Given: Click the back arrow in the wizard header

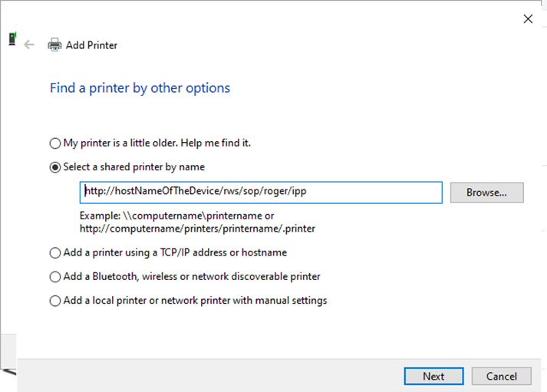Looking at the screenshot, I should tap(29, 44).
